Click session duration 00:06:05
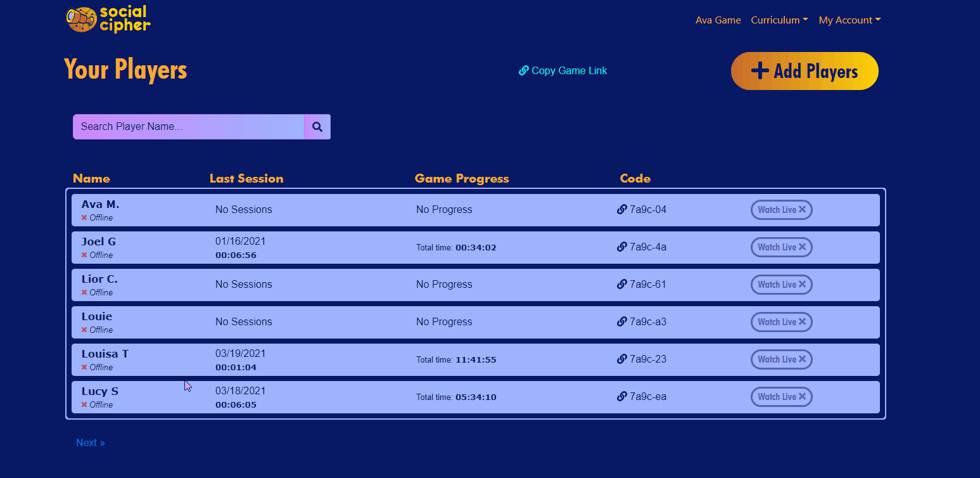 tap(236, 405)
